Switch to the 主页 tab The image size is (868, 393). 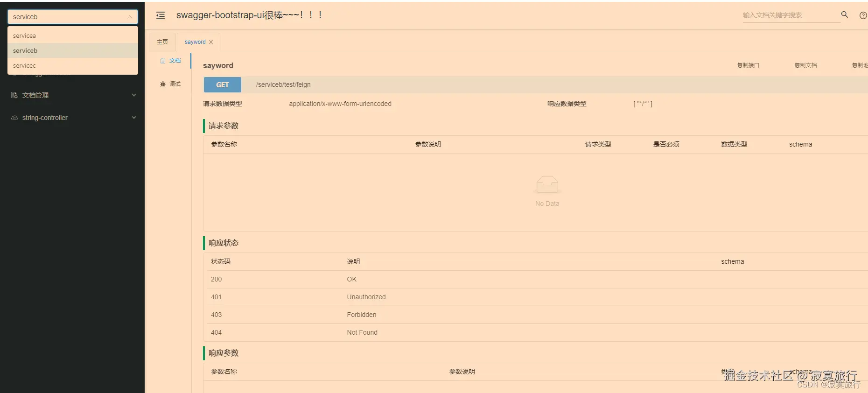162,42
